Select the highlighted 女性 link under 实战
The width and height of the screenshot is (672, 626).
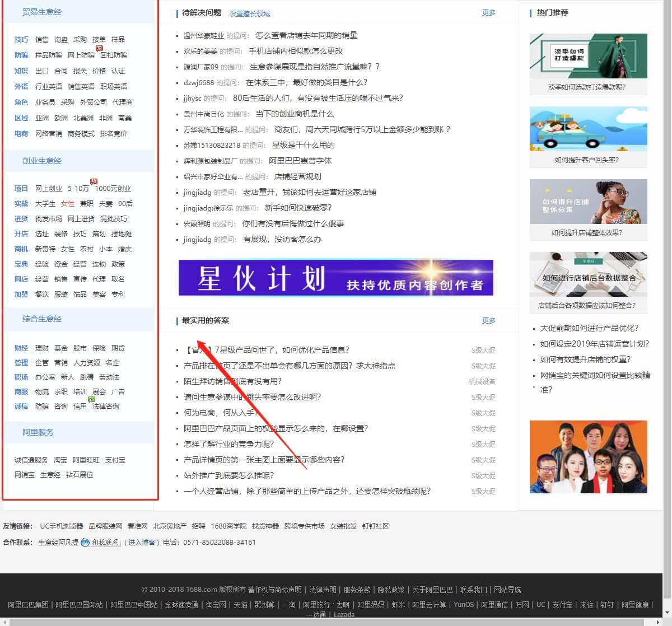(67, 203)
